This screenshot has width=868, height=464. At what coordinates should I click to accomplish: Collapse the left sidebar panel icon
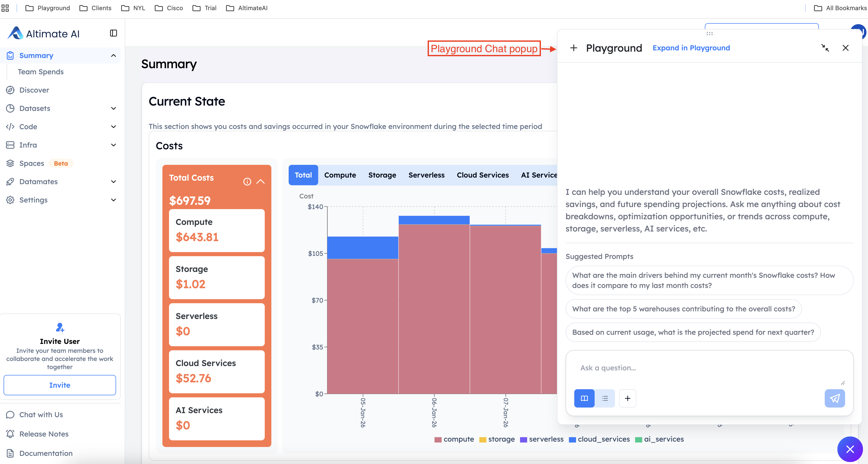113,33
